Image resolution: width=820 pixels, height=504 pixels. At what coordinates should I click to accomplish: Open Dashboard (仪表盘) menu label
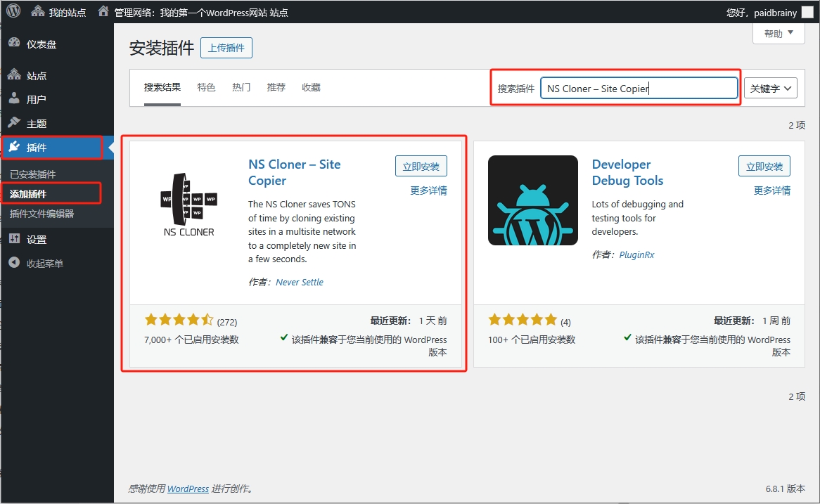[x=41, y=44]
